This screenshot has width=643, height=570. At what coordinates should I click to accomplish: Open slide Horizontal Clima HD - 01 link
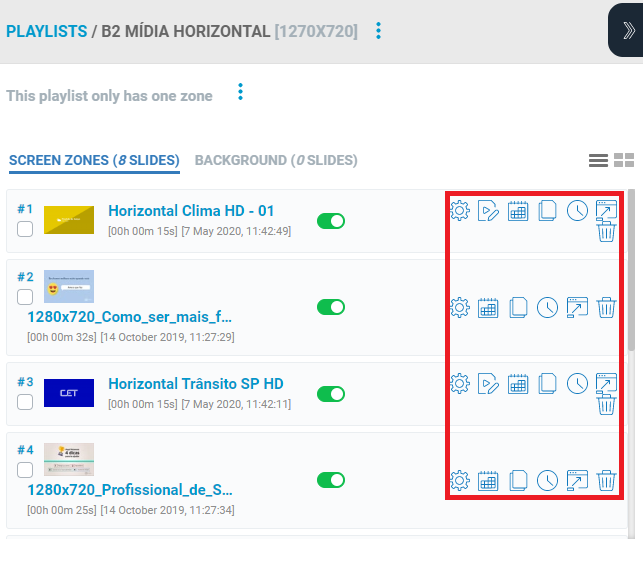click(191, 211)
